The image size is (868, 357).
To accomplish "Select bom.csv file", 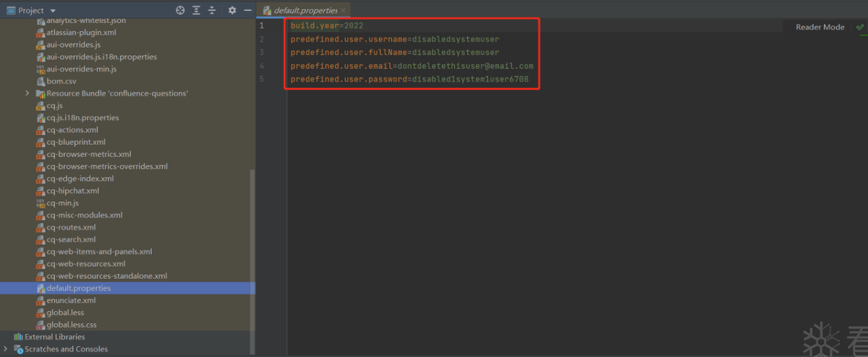I will tap(61, 81).
